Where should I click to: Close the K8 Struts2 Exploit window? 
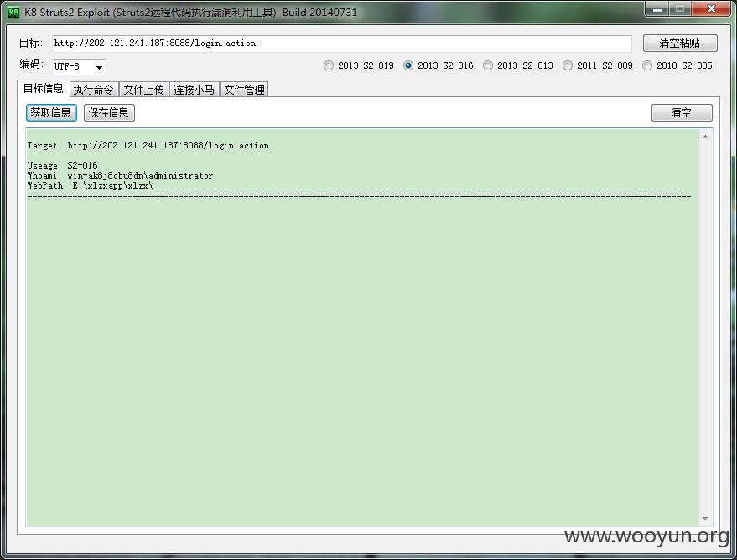click(x=711, y=9)
